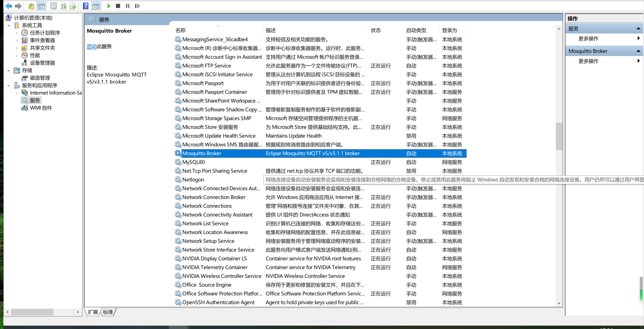This screenshot has width=644, height=329.
Task: Click right arrow of tree horizontal scrollbar
Action: [78, 312]
